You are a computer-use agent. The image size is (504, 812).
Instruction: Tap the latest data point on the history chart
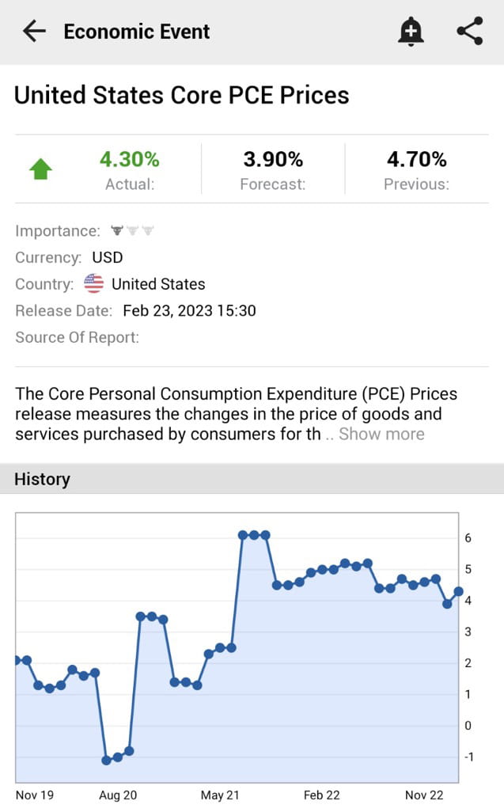(x=457, y=590)
